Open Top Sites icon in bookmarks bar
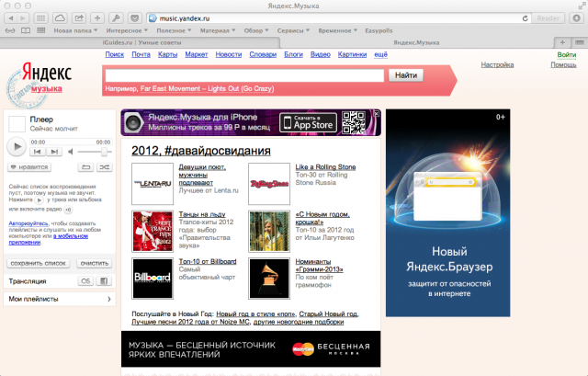Image resolution: width=588 pixels, height=376 pixels. [x=41, y=30]
